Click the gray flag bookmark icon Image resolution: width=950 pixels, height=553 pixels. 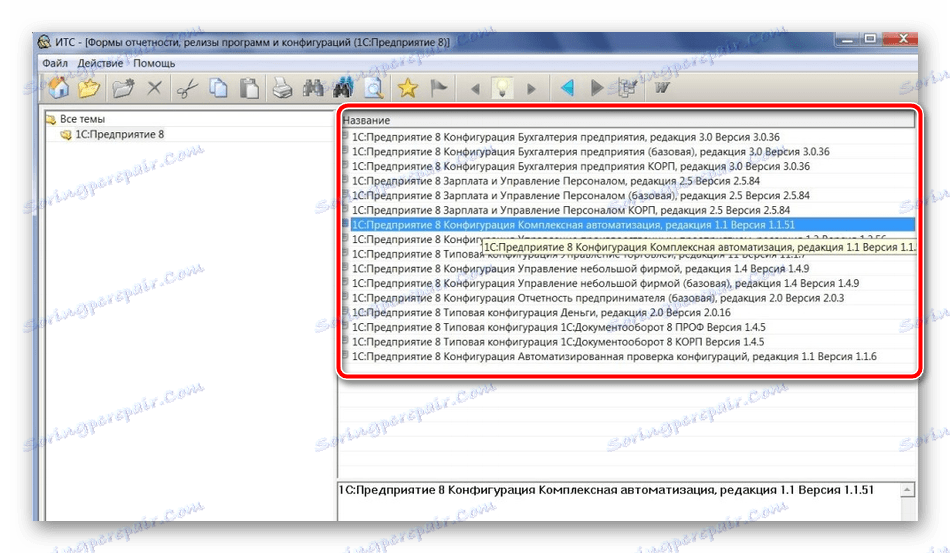439,88
